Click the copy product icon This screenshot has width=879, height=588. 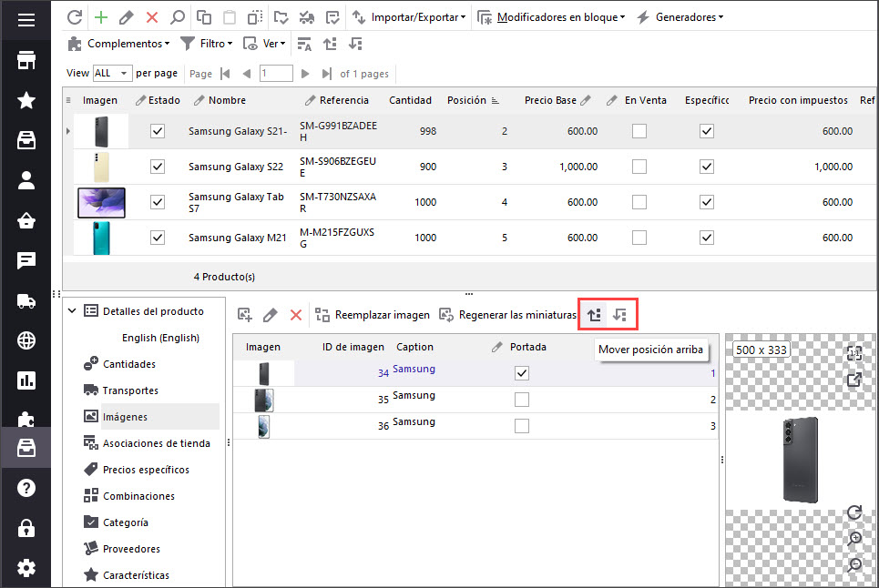pos(203,16)
